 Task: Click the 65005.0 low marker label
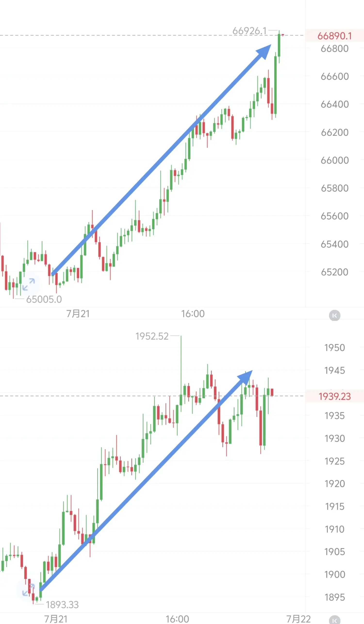tap(44, 299)
